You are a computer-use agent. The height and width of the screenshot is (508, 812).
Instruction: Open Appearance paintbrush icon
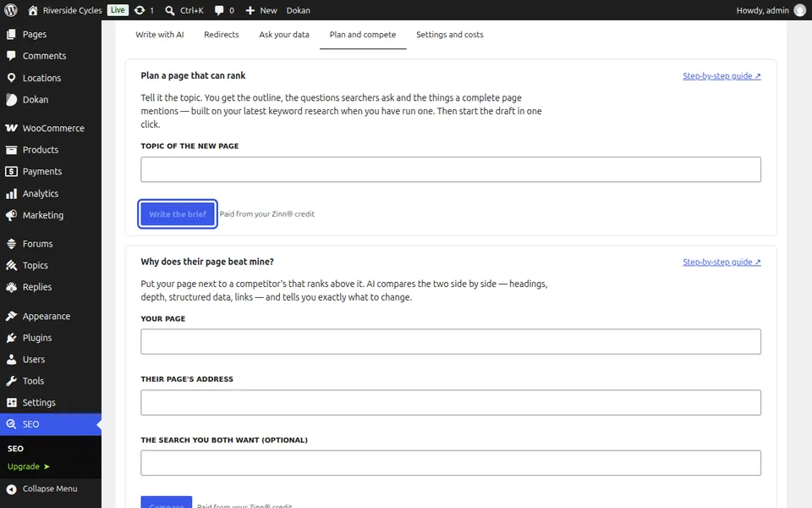(x=11, y=316)
